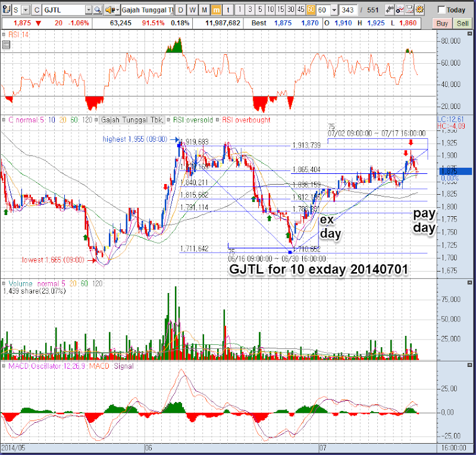Click the 06 month timeline marker
This screenshot has width=476, height=455.
point(148,448)
